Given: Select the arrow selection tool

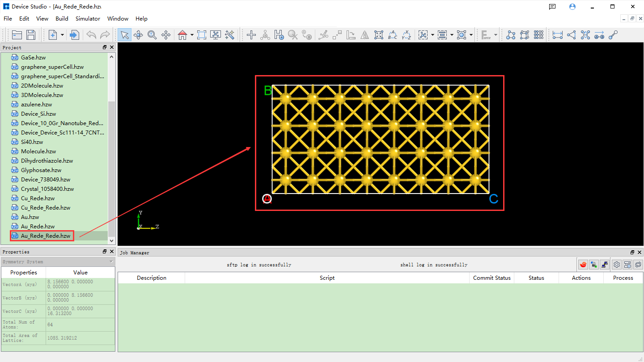Looking at the screenshot, I should 124,35.
